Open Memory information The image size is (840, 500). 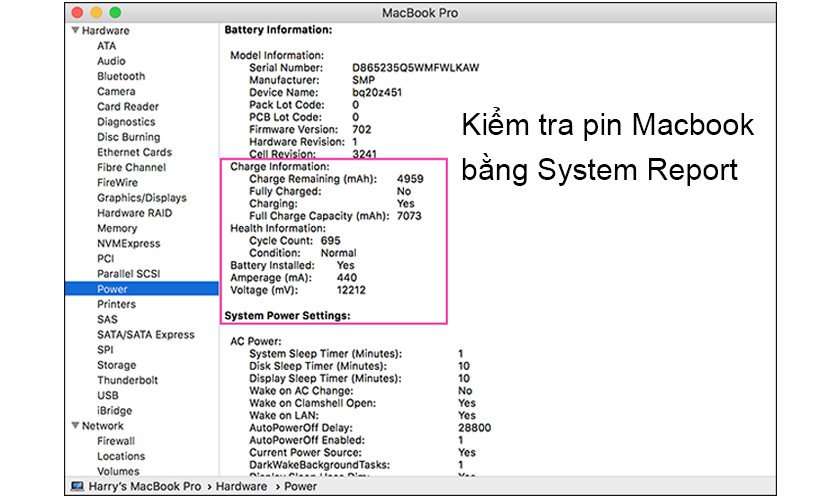pyautogui.click(x=117, y=228)
